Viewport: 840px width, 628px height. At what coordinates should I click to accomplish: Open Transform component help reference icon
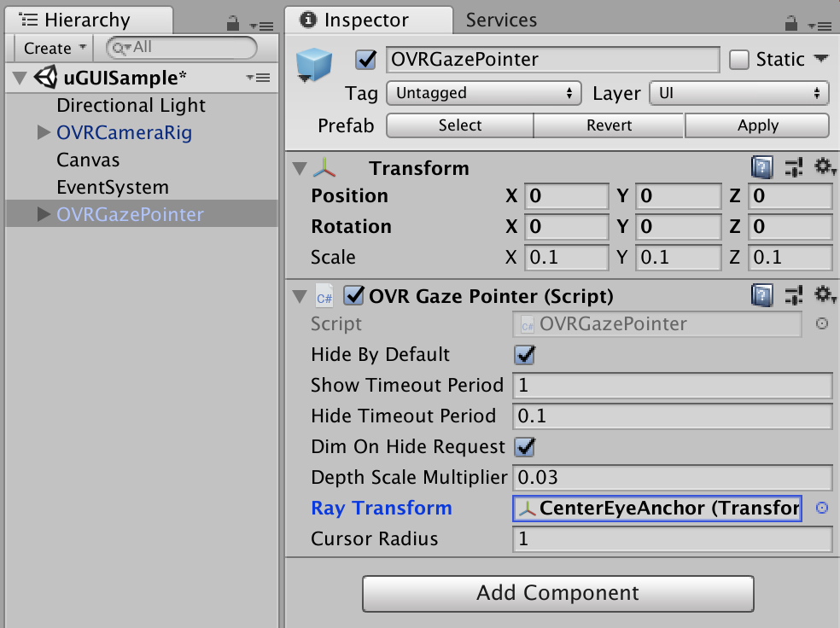tap(762, 167)
